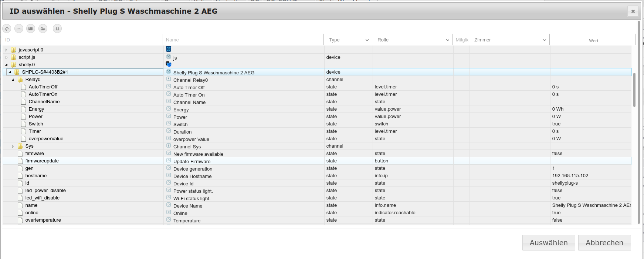Click the file icon of hostname
The width and height of the screenshot is (644, 259).
click(20, 176)
